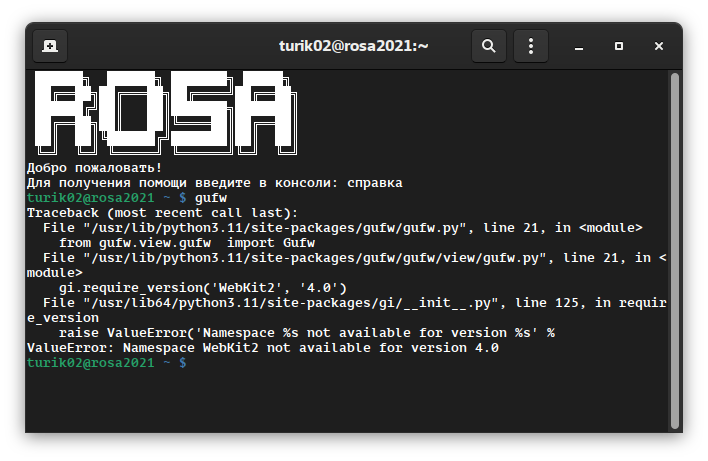Click the file path gufw/view/gufw.py line

point(347,265)
